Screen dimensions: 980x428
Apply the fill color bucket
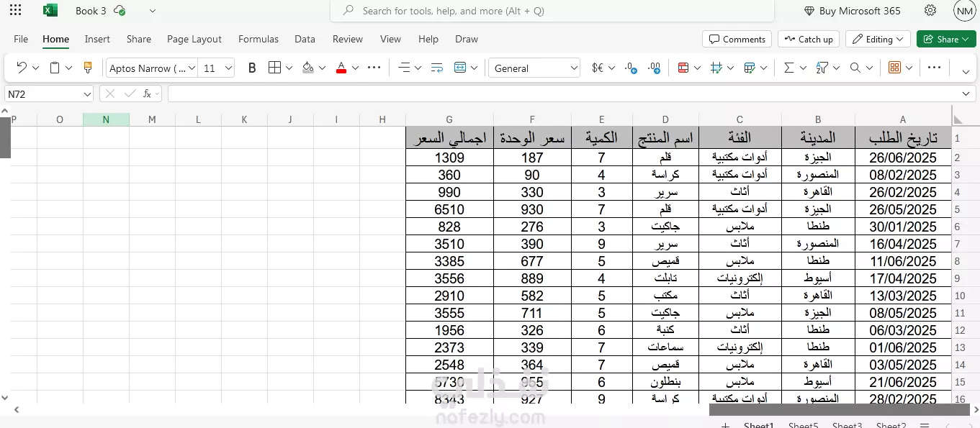[x=307, y=68]
